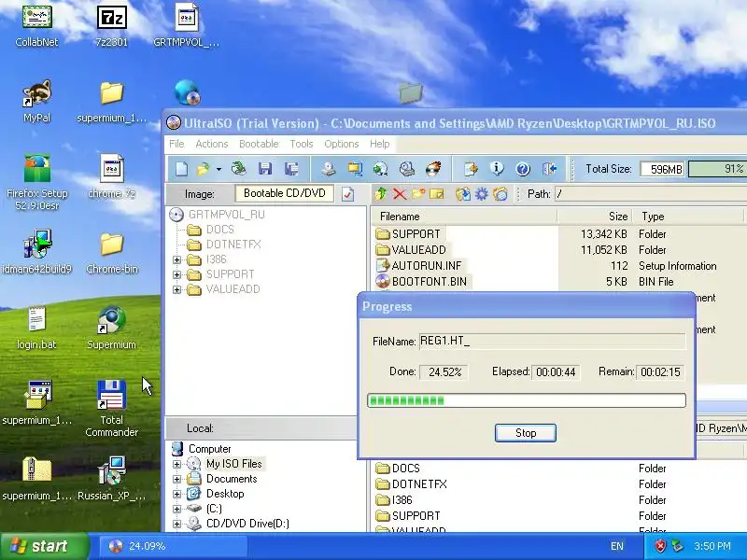Select AUTORUN.INF in the image file list
The height and width of the screenshot is (560, 747).
pos(427,266)
